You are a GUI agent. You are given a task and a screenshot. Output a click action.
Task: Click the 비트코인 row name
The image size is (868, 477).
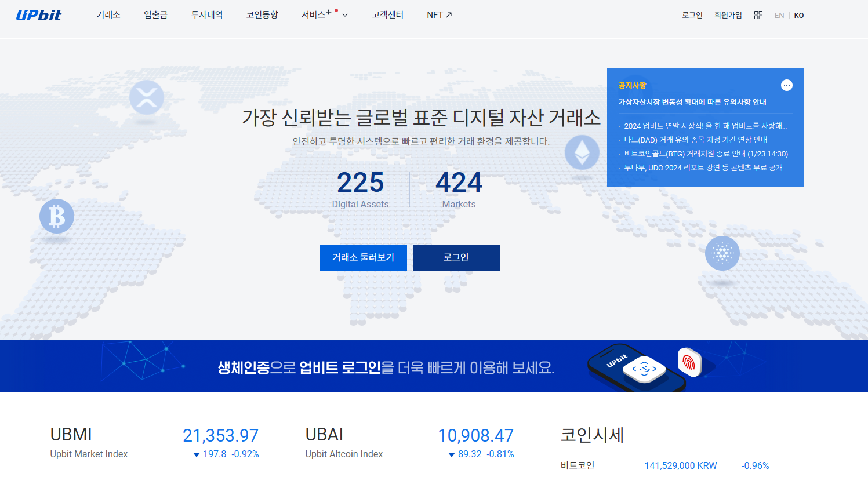pyautogui.click(x=578, y=465)
